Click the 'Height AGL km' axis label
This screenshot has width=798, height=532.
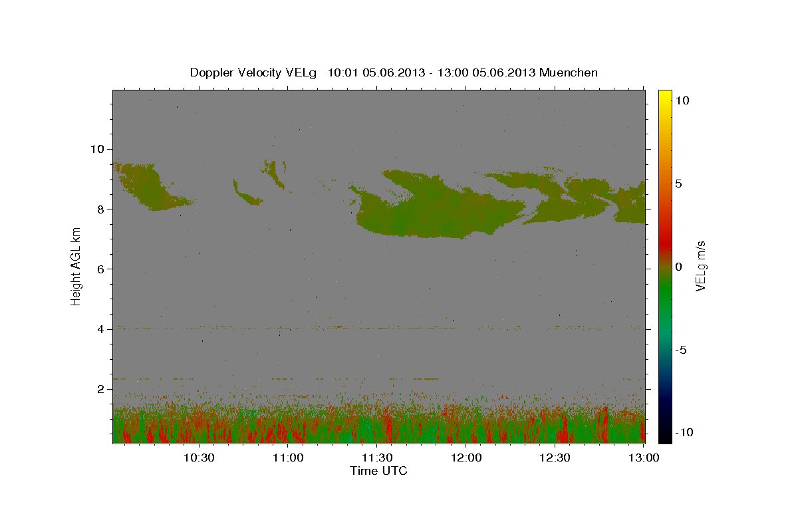76,267
